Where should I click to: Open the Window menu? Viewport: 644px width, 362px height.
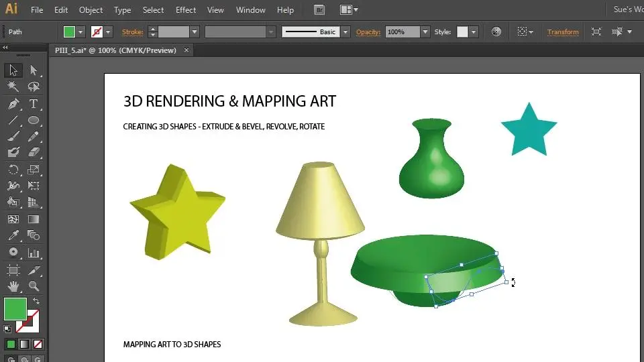point(250,10)
